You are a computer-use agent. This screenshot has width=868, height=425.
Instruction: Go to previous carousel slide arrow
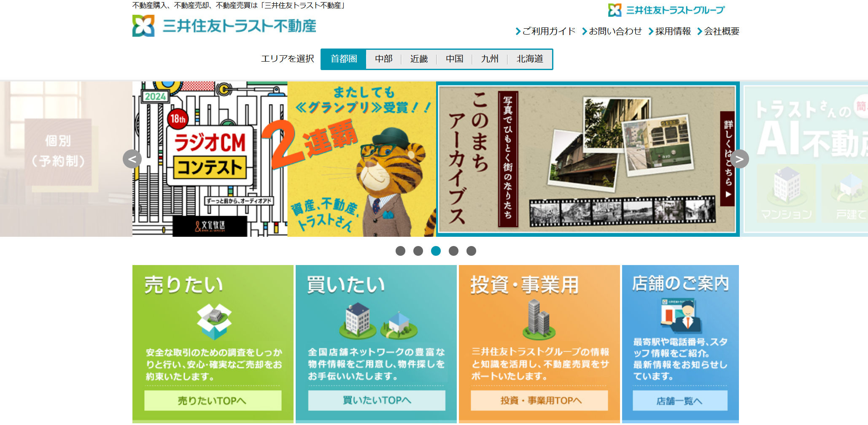tap(132, 159)
